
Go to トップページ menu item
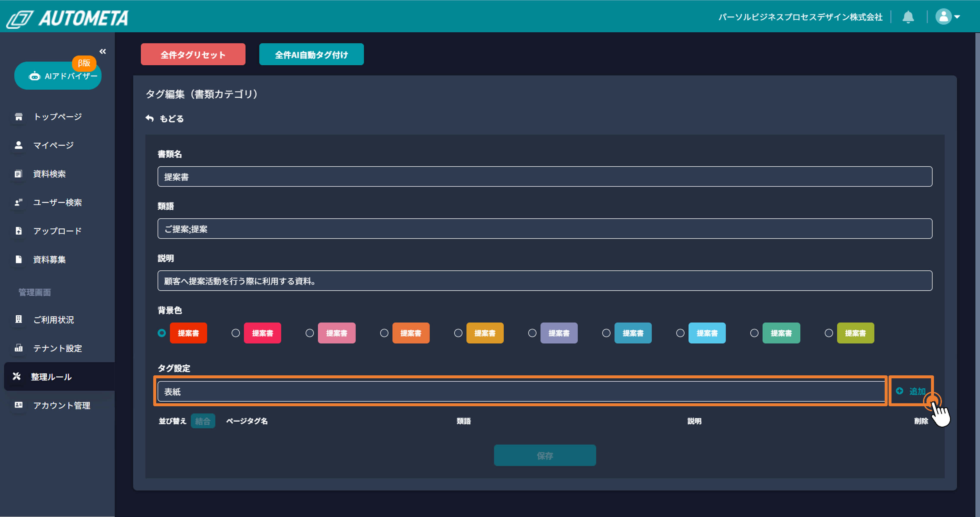57,117
